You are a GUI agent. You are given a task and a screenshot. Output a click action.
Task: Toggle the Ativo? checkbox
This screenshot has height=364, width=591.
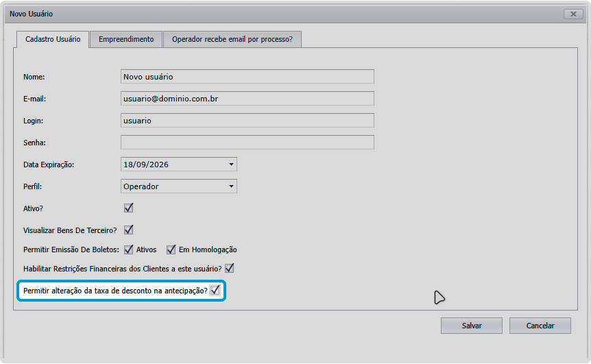click(x=128, y=208)
